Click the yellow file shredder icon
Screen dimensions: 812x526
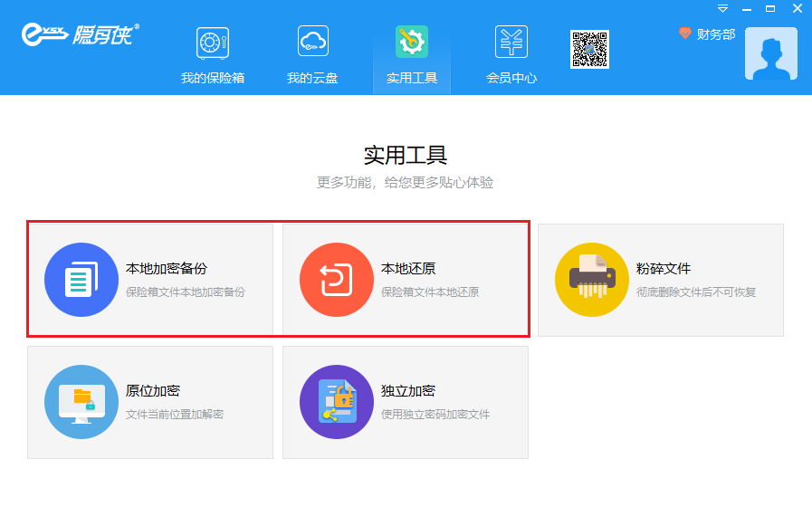pyautogui.click(x=592, y=280)
